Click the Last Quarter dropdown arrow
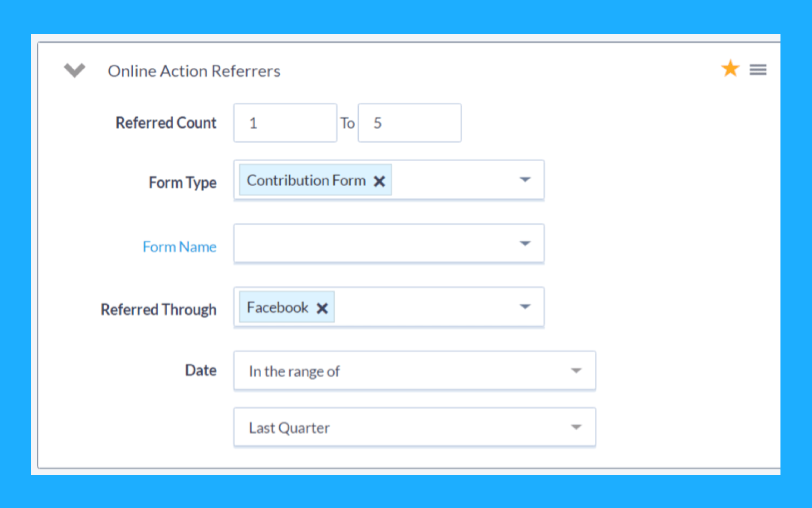This screenshot has height=508, width=812. [576, 427]
